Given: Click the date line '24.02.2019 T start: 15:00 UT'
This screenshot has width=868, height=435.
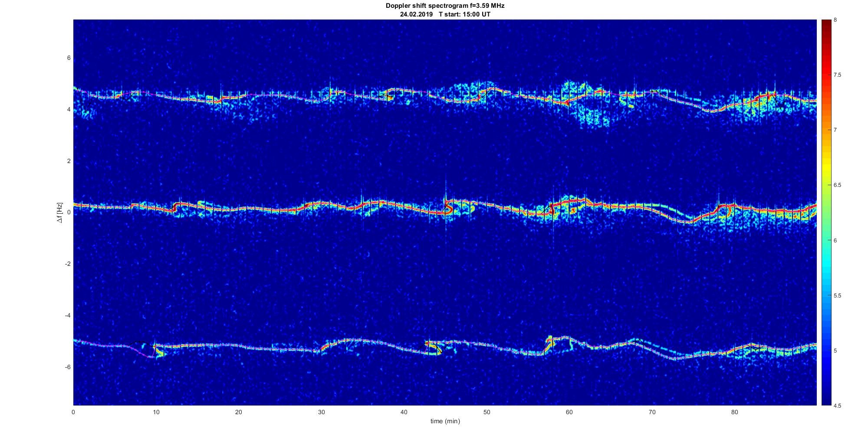Looking at the screenshot, I should (445, 14).
